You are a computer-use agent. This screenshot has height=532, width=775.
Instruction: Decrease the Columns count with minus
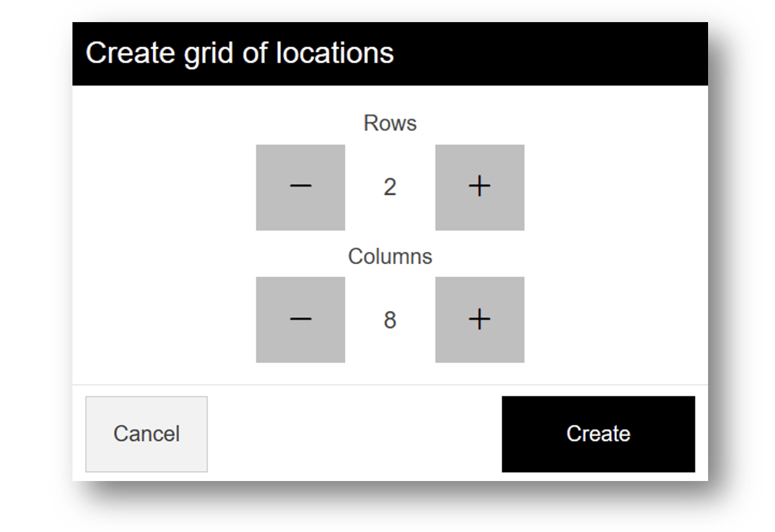[x=300, y=319]
